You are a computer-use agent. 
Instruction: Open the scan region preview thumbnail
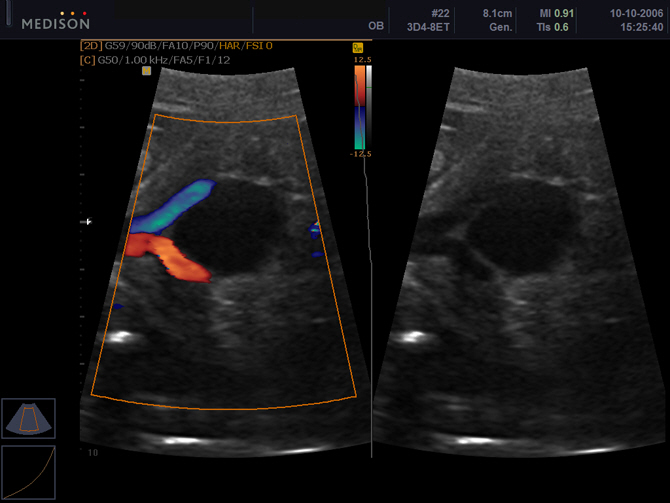(x=28, y=418)
